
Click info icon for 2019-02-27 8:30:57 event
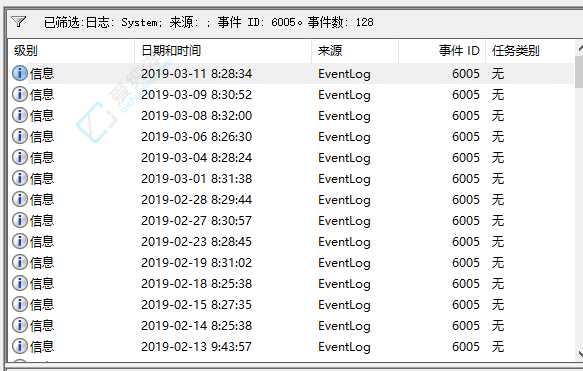pos(20,220)
